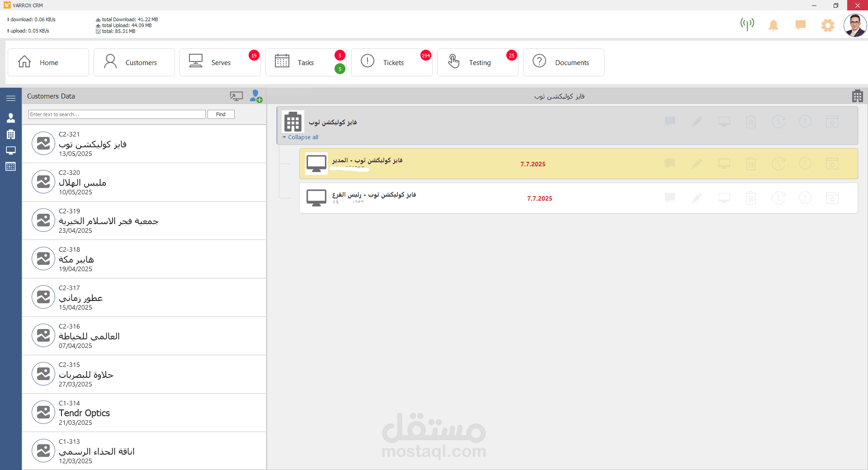Toggle the hamburger sidebar menu
The image size is (868, 470).
click(11, 98)
